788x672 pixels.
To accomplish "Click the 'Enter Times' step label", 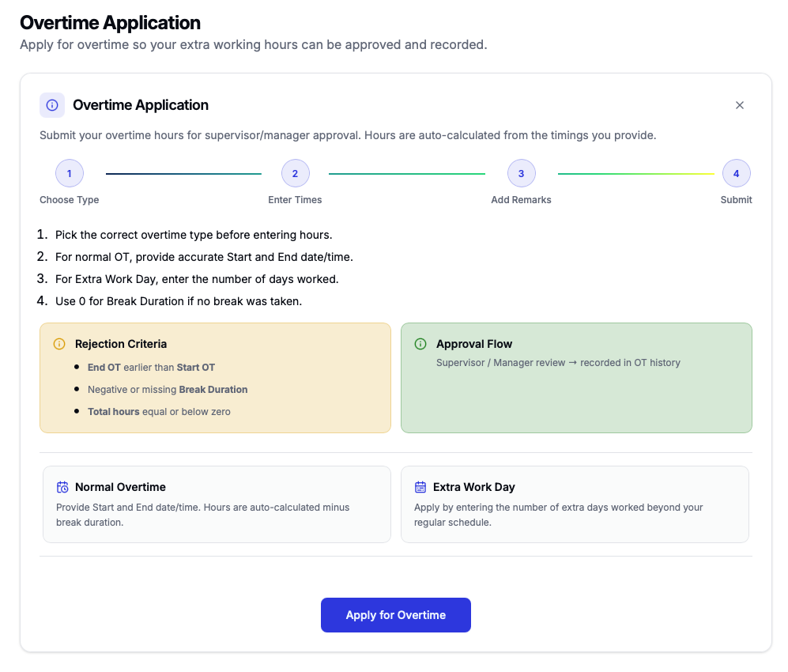I will [295, 199].
